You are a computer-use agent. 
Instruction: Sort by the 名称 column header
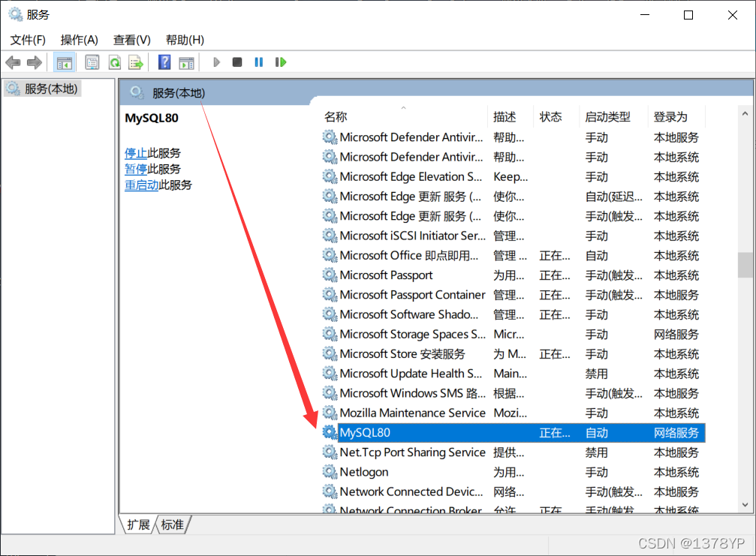404,116
